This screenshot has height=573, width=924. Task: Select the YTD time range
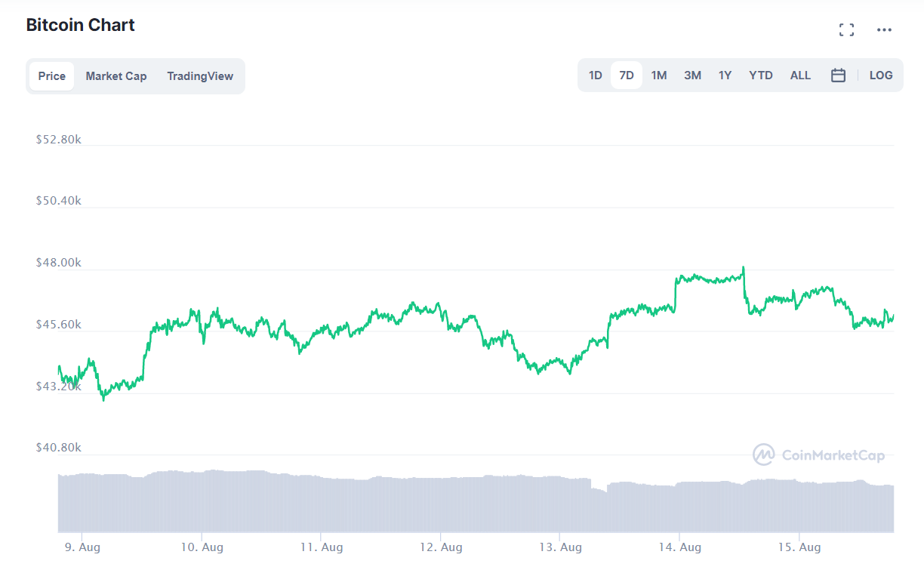(x=760, y=75)
